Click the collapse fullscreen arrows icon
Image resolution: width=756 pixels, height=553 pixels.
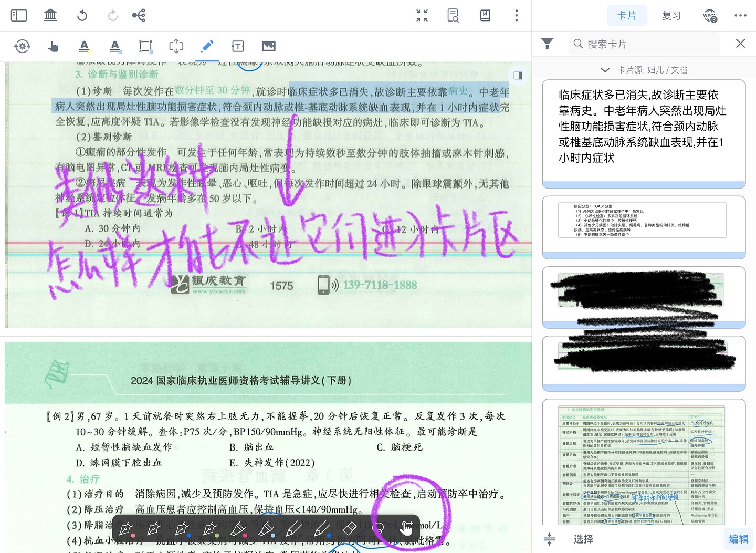click(422, 15)
